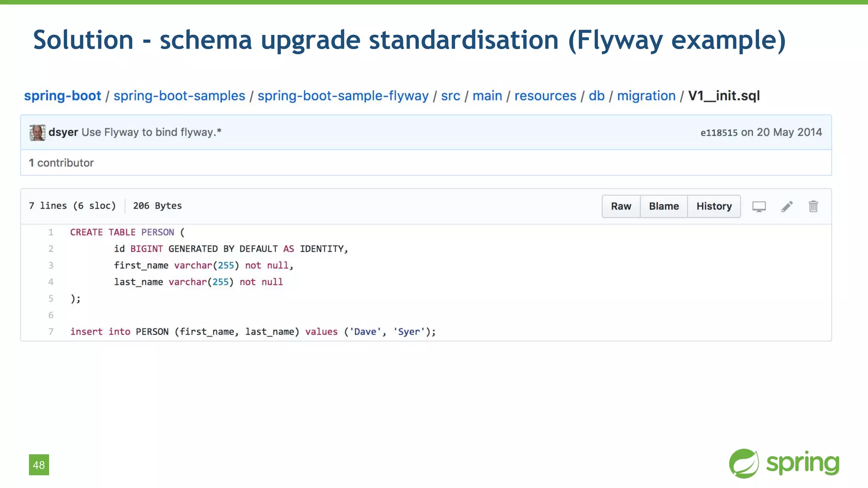Select code line number 4

coord(51,282)
